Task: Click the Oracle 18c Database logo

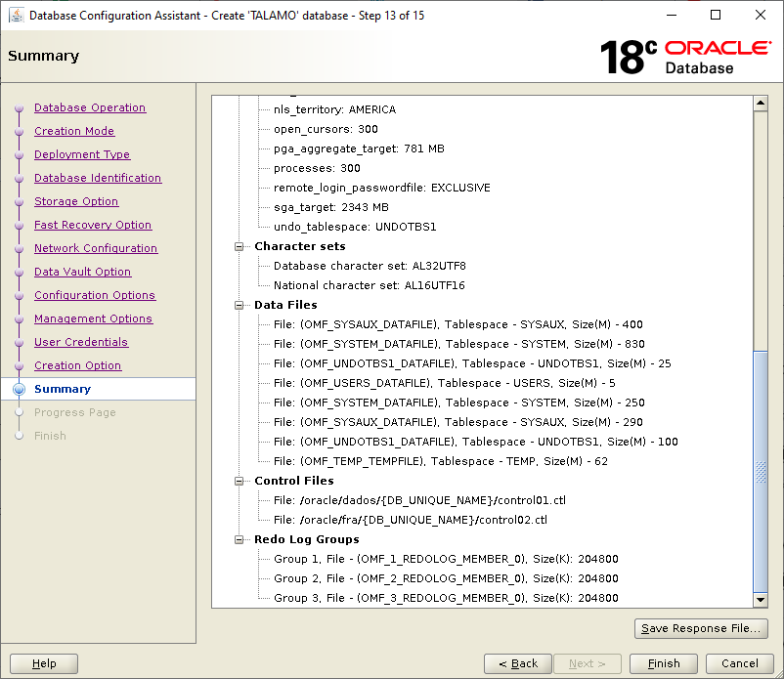Action: pyautogui.click(x=685, y=57)
